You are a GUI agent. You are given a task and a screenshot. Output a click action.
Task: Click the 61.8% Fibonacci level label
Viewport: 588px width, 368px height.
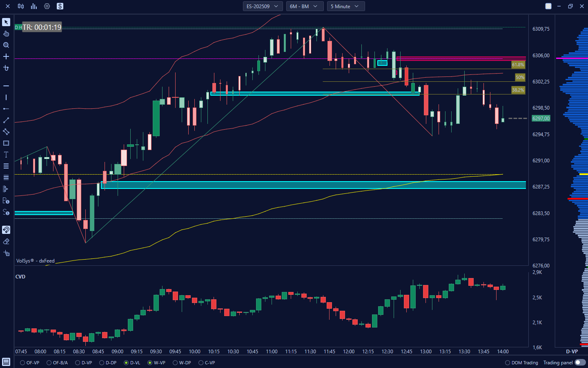click(518, 65)
